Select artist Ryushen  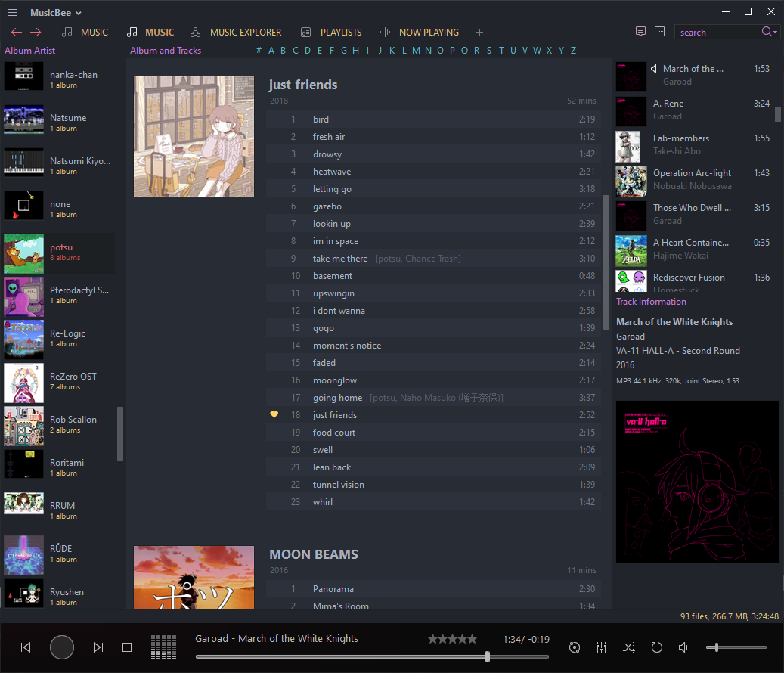[59, 595]
